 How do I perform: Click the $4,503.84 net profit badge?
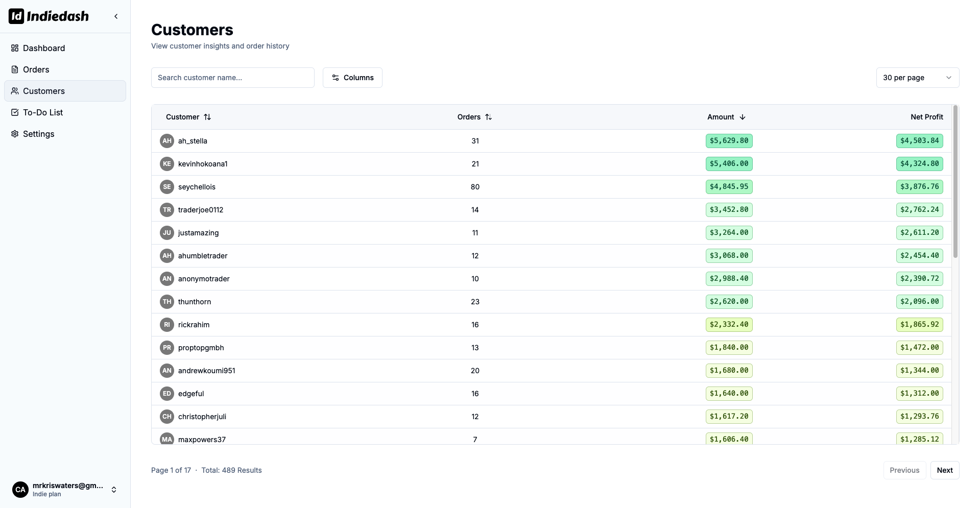point(919,141)
